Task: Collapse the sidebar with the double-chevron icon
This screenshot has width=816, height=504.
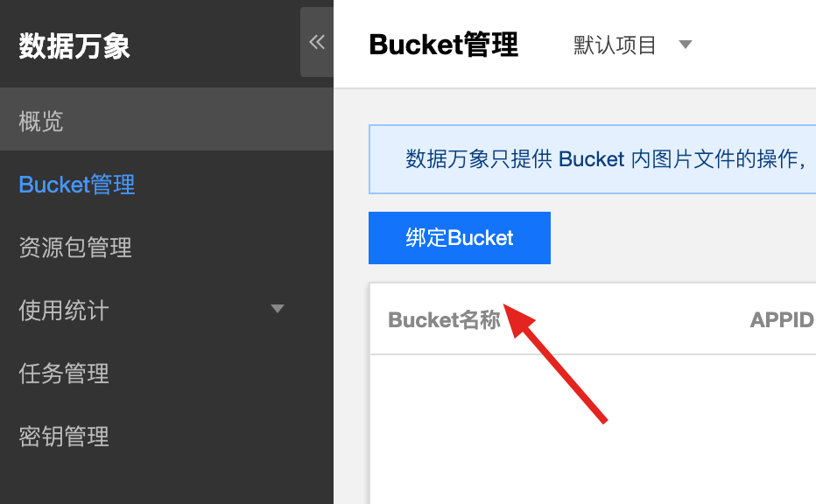Action: point(317,42)
